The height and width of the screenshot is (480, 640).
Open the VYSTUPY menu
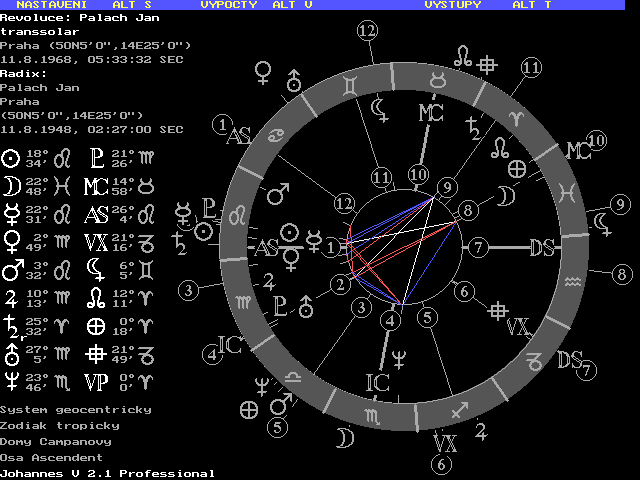[453, 5]
